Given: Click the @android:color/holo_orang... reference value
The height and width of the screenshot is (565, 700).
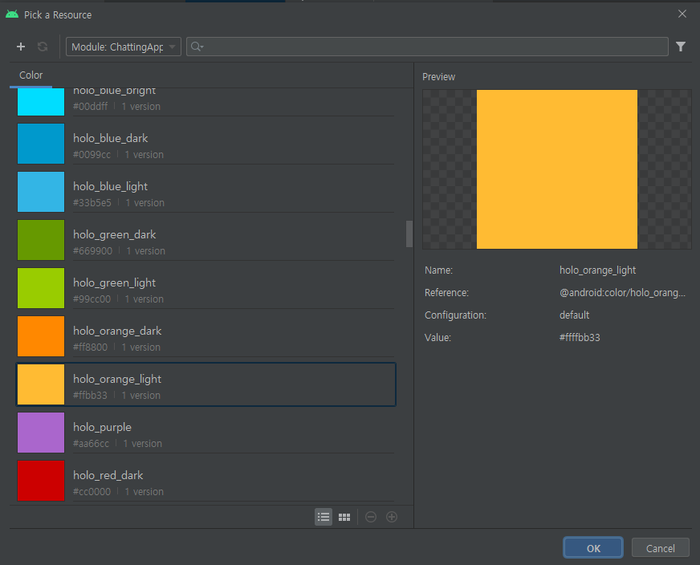Looking at the screenshot, I should click(622, 293).
